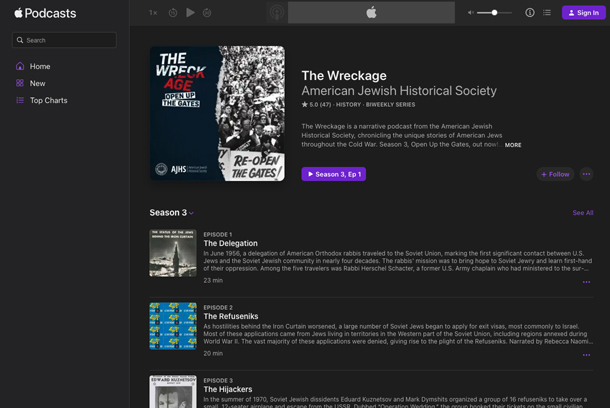
Task: Focus the Search field
Action: click(x=64, y=40)
